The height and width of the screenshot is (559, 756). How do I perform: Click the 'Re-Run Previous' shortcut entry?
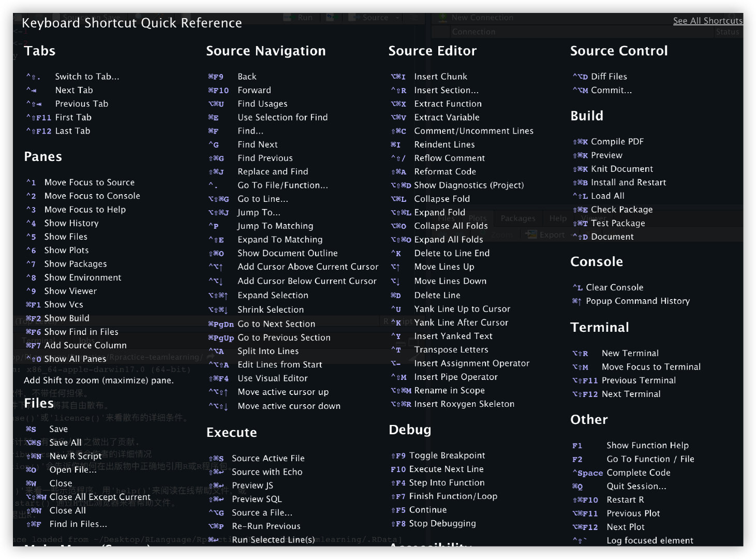point(254,526)
